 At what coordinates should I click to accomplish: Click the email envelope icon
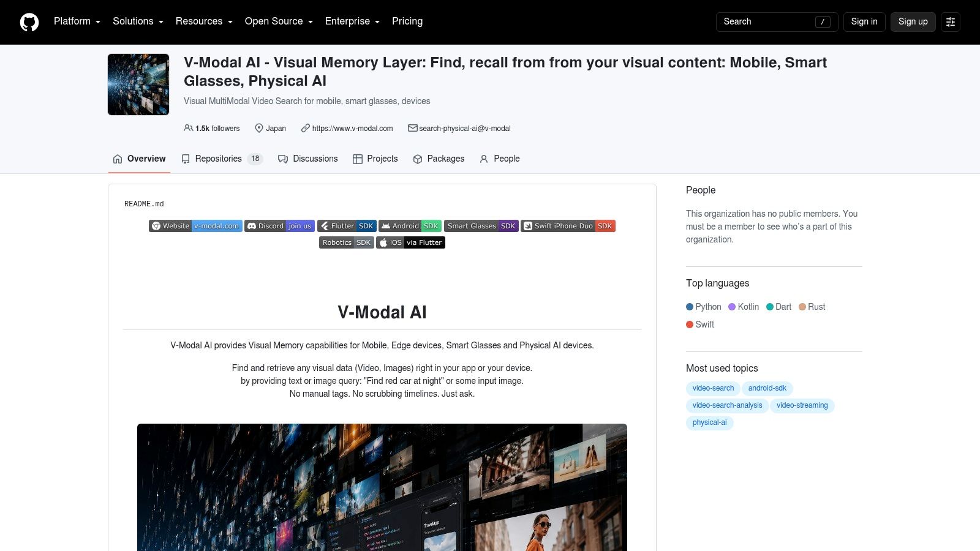[413, 128]
